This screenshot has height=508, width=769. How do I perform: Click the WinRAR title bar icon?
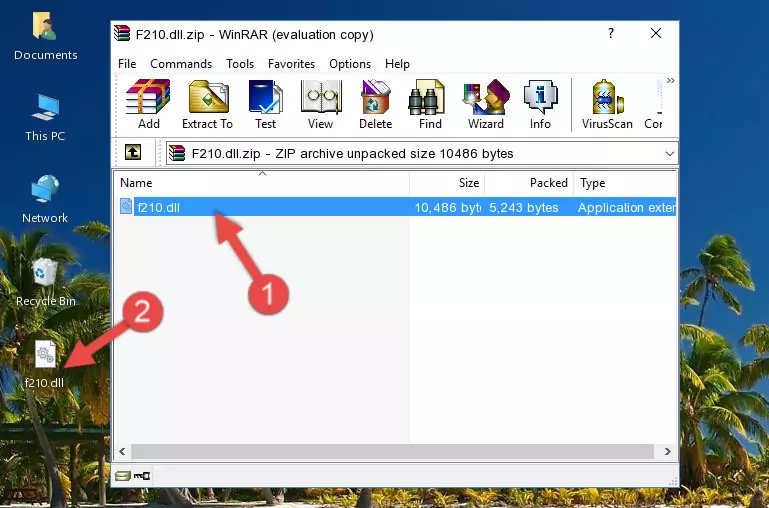pos(122,33)
